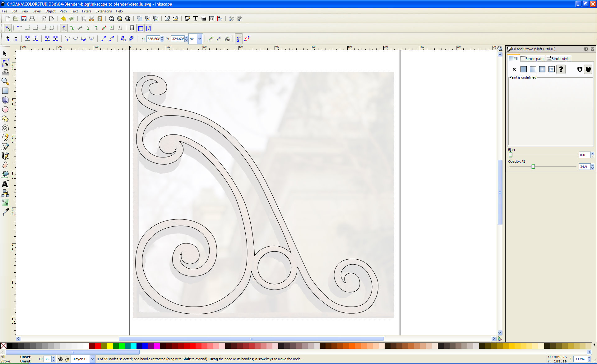The image size is (597, 364).
Task: Increase the Blur value stepper
Action: [592, 153]
